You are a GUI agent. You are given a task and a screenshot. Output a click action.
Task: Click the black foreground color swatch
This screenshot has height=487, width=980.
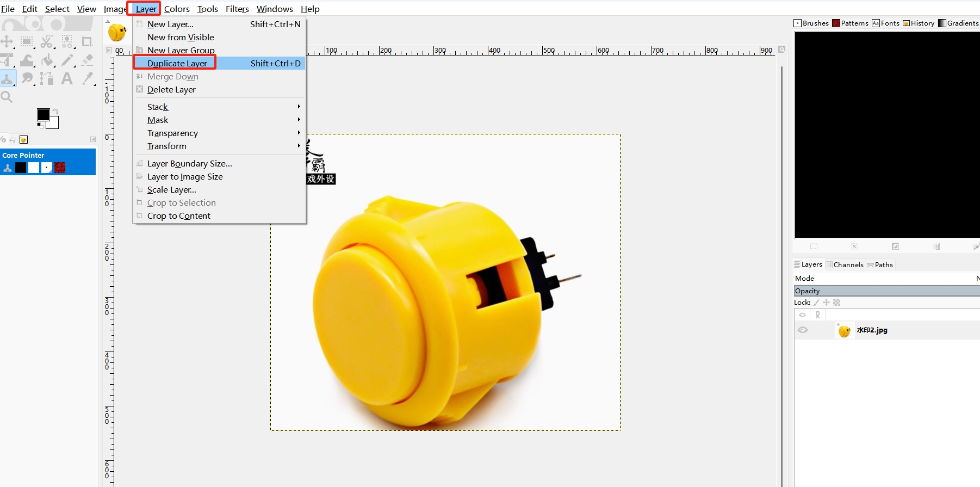[43, 114]
